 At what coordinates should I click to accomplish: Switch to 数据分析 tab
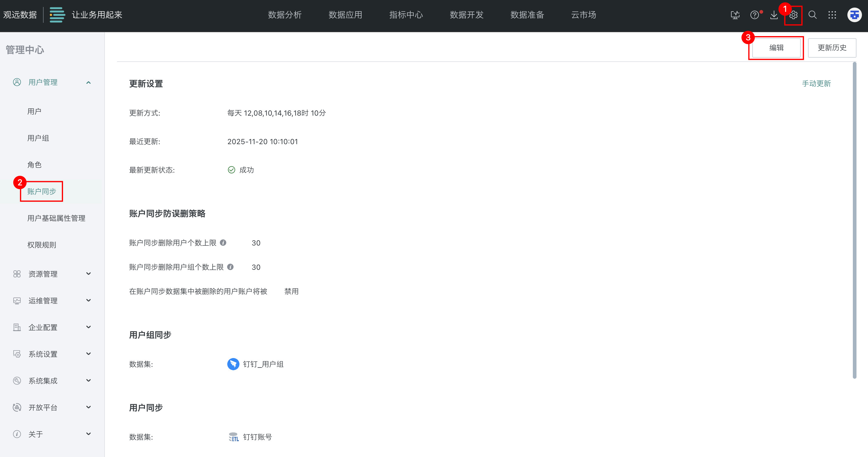[x=285, y=15]
